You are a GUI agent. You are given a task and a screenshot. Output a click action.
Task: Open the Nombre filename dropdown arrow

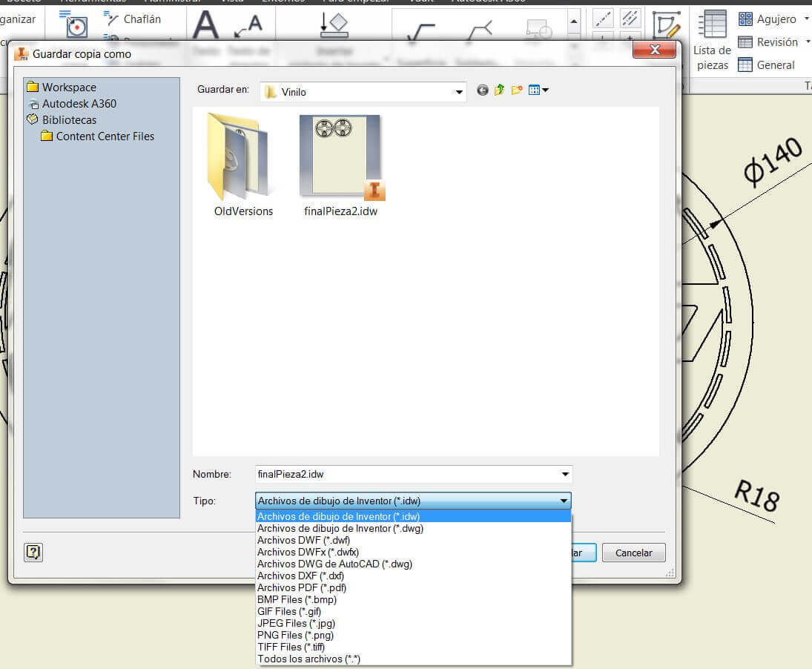(565, 474)
